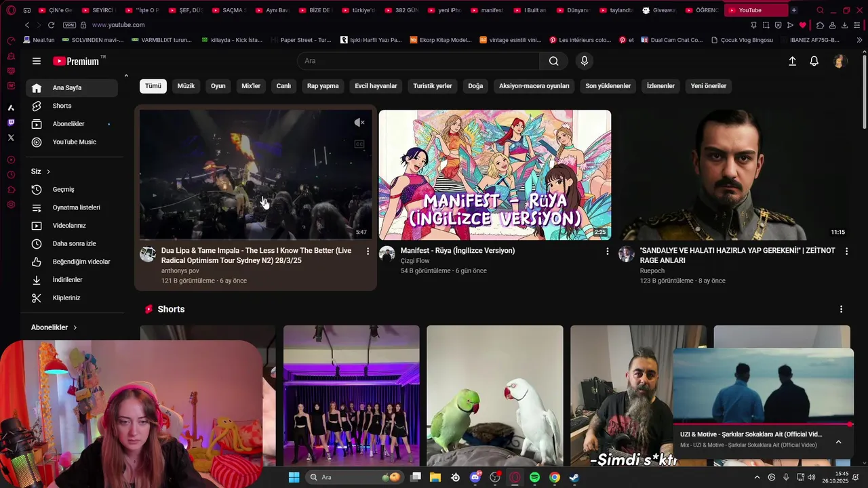Open Beğendiğim videolar

(72, 262)
